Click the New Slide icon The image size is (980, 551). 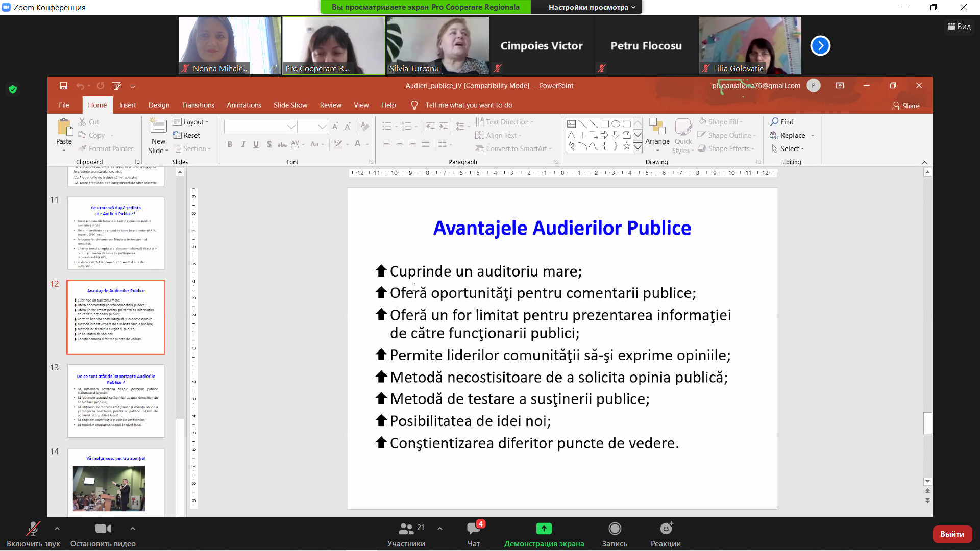click(158, 126)
